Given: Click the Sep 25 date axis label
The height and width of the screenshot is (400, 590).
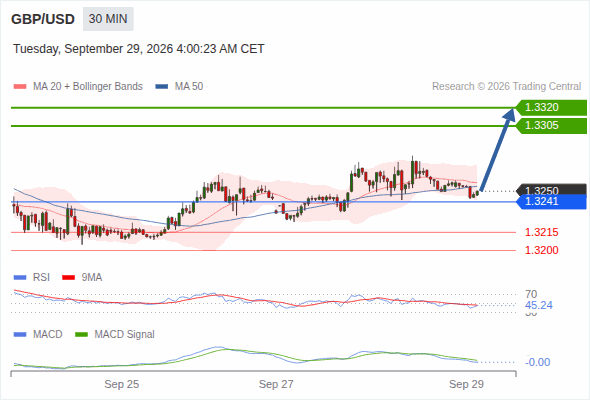Looking at the screenshot, I should (122, 384).
